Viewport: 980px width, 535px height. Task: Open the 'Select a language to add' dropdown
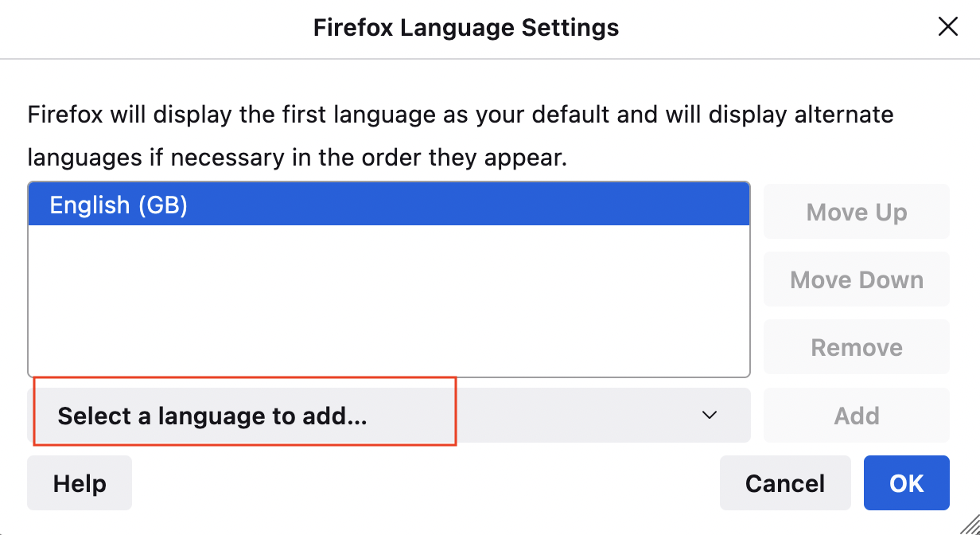[x=388, y=415]
